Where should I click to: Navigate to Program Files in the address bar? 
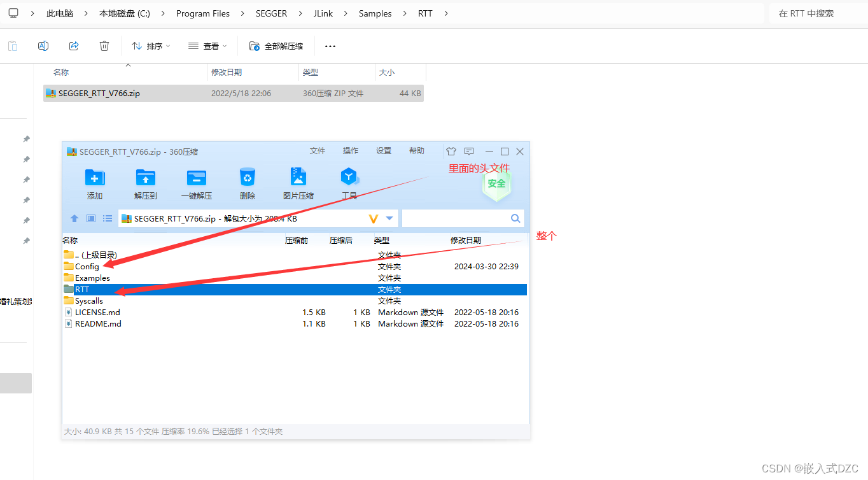coord(203,13)
